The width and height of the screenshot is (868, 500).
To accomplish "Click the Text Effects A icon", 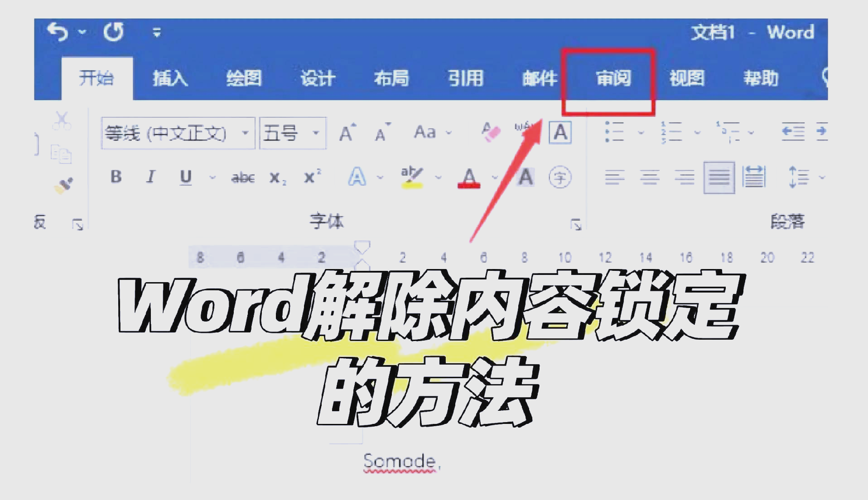I will [x=357, y=177].
